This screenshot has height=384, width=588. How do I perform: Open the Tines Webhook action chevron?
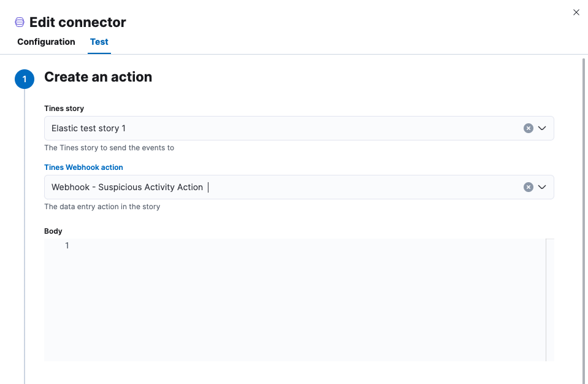[x=542, y=187]
